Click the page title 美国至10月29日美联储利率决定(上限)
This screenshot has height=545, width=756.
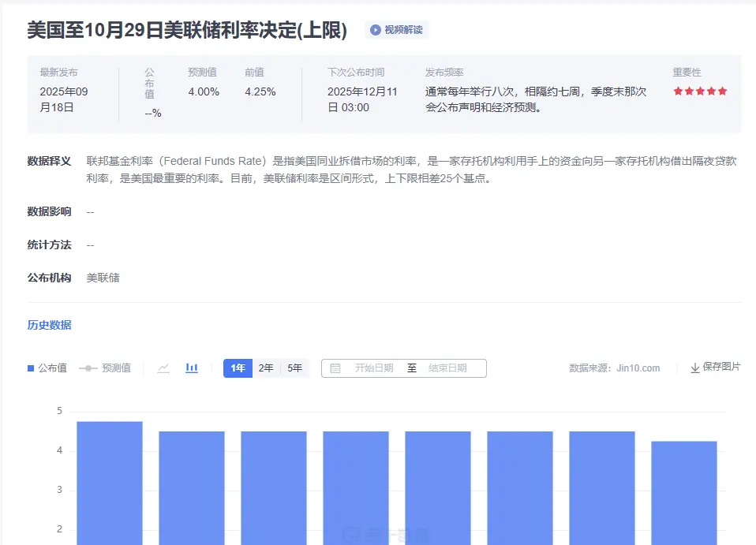click(x=187, y=30)
